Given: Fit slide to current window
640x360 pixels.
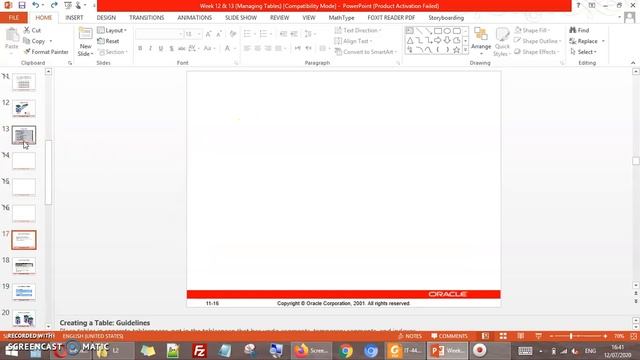Looking at the screenshot, I should pyautogui.click(x=633, y=336).
